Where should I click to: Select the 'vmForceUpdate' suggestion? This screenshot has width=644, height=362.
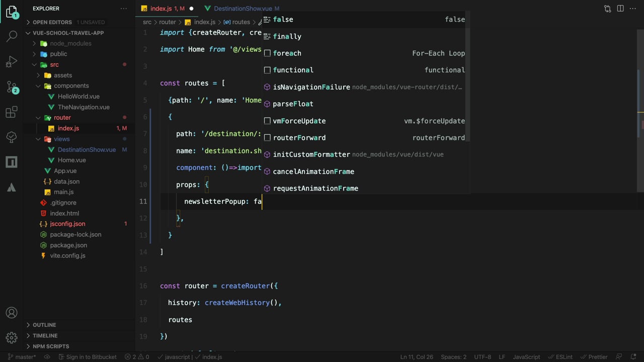(366, 121)
